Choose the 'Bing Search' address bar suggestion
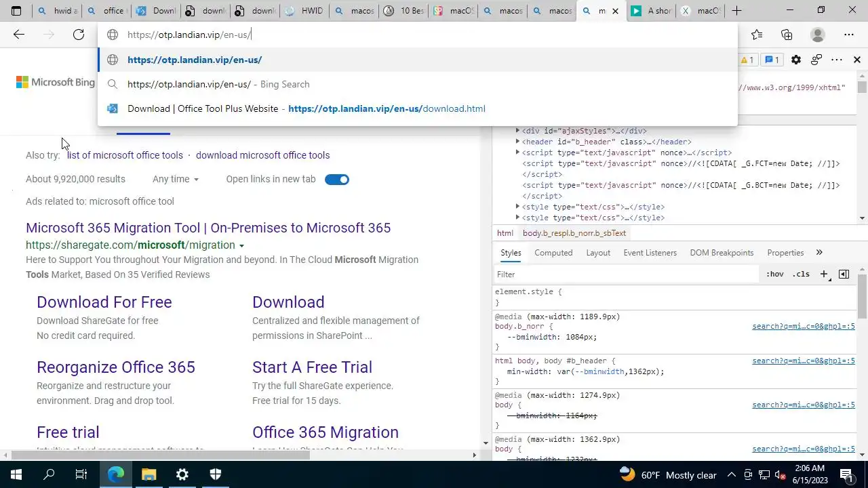Viewport: 868px width, 488px height. coord(417,84)
